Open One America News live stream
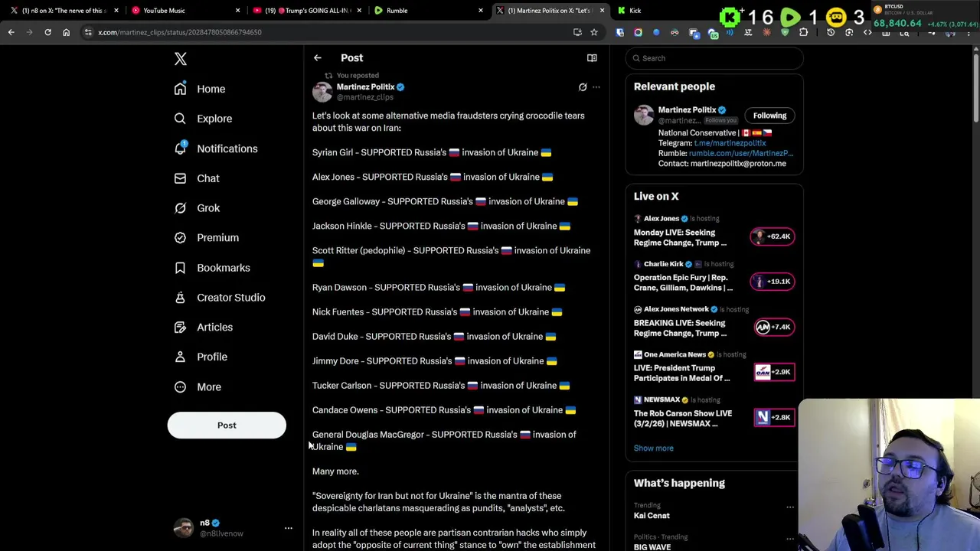 click(x=681, y=373)
